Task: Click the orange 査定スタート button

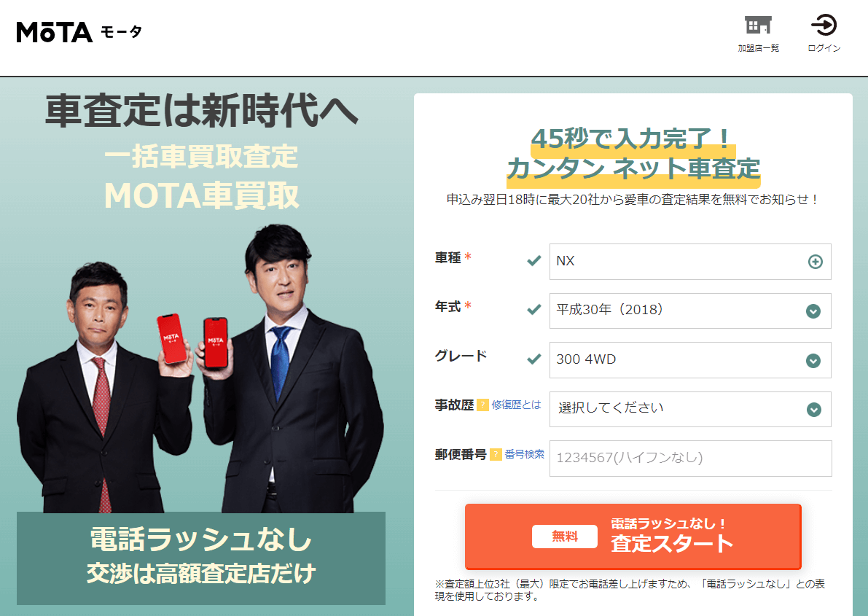Action: 633,537
